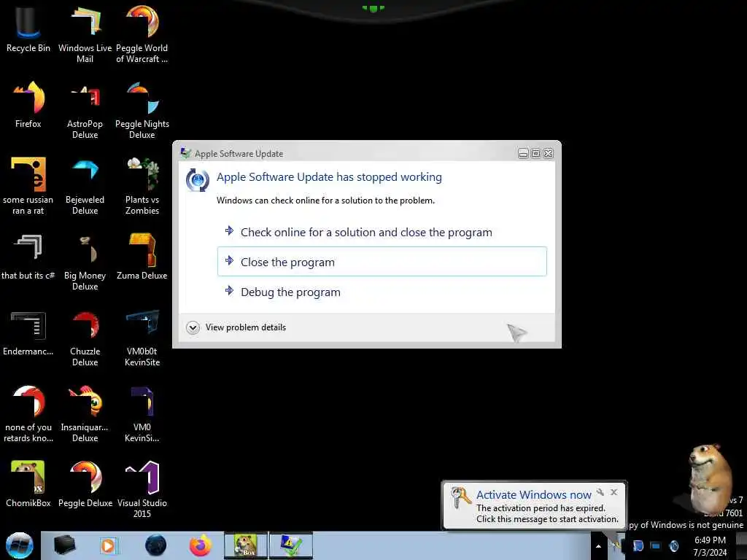The height and width of the screenshot is (560, 747).
Task: Choose 'Close the program' option
Action: coord(382,262)
